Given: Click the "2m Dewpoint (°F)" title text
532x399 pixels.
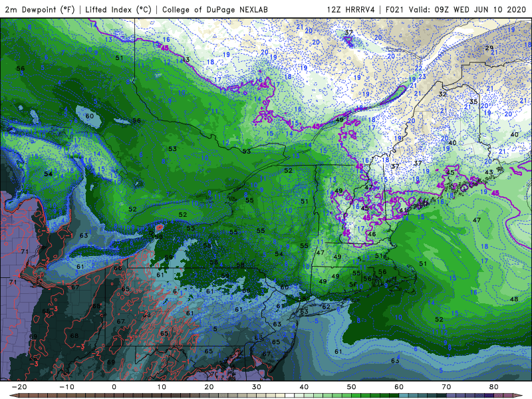Looking at the screenshot, I should tap(39, 9).
